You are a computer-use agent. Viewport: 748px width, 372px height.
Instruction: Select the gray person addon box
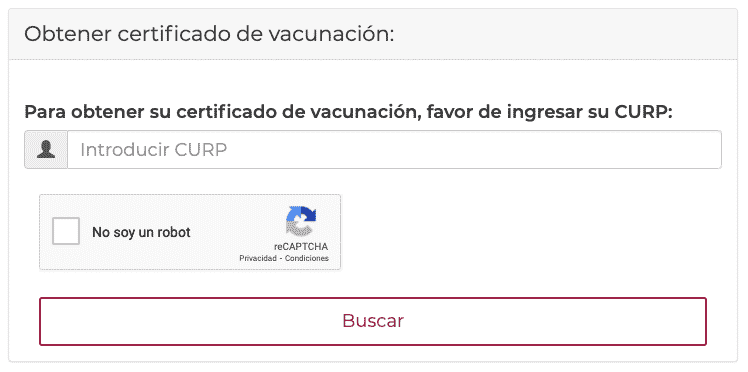coord(46,150)
